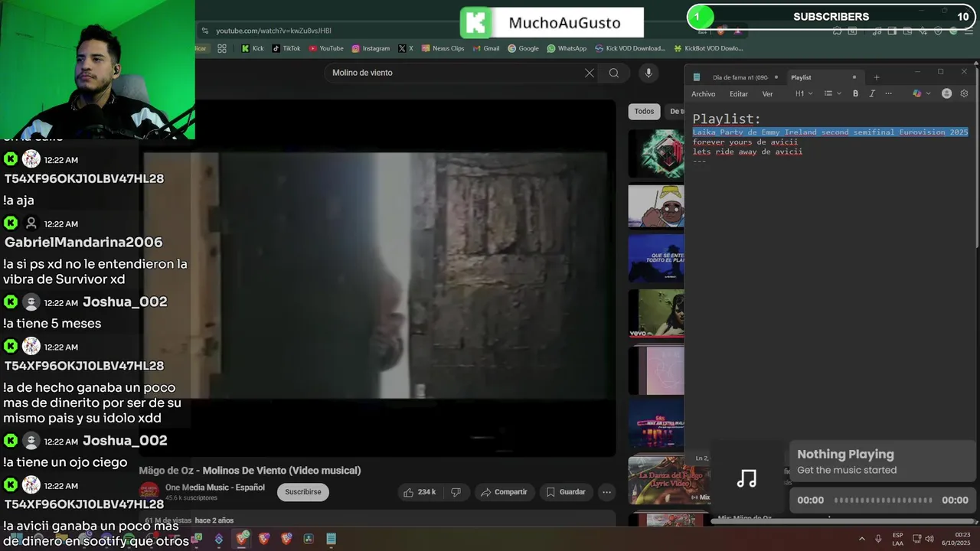Open the KickBot VOD Downloader bookmark

(709, 48)
